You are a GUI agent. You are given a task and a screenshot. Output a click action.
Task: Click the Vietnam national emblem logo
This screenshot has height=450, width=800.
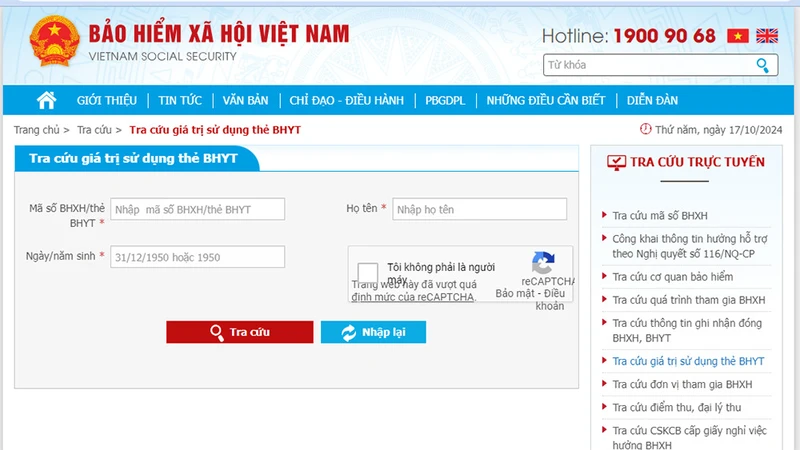[x=55, y=41]
